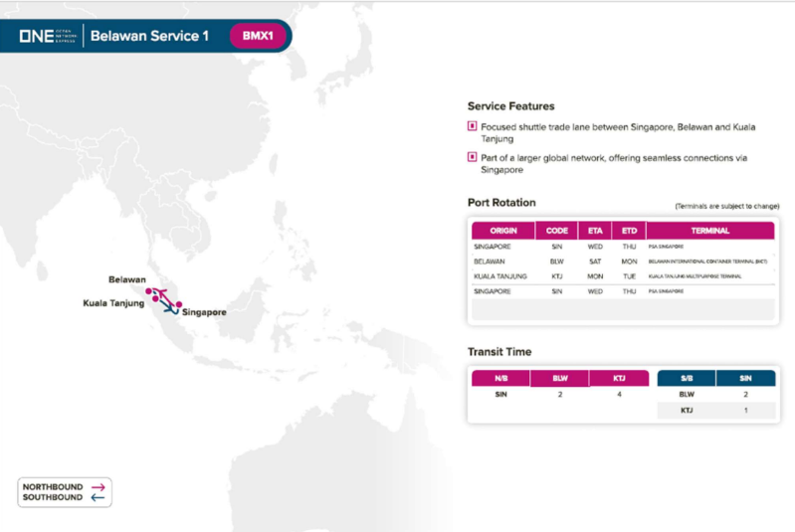795x532 pixels.
Task: Click the pink Northbound arrow in legend
Action: coord(98,487)
